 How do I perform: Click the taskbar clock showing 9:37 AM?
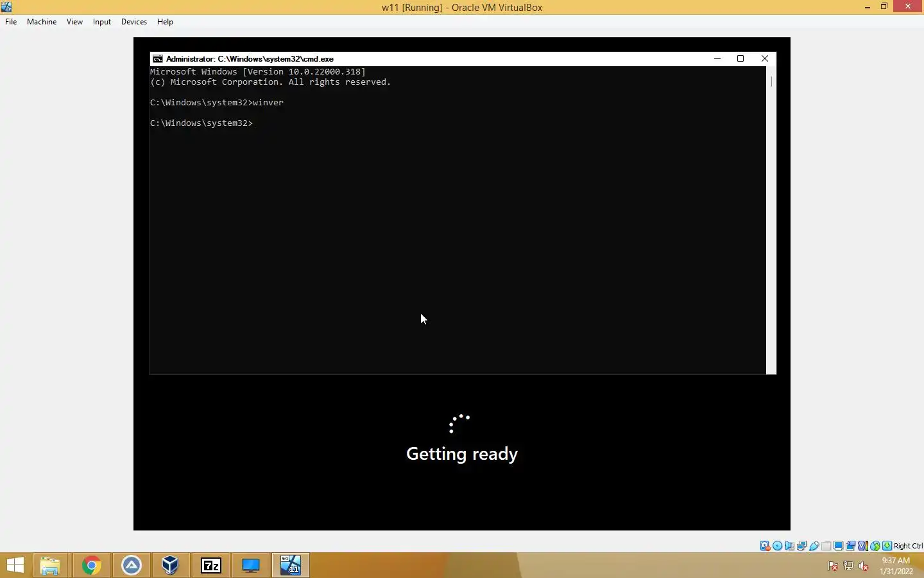pos(896,566)
